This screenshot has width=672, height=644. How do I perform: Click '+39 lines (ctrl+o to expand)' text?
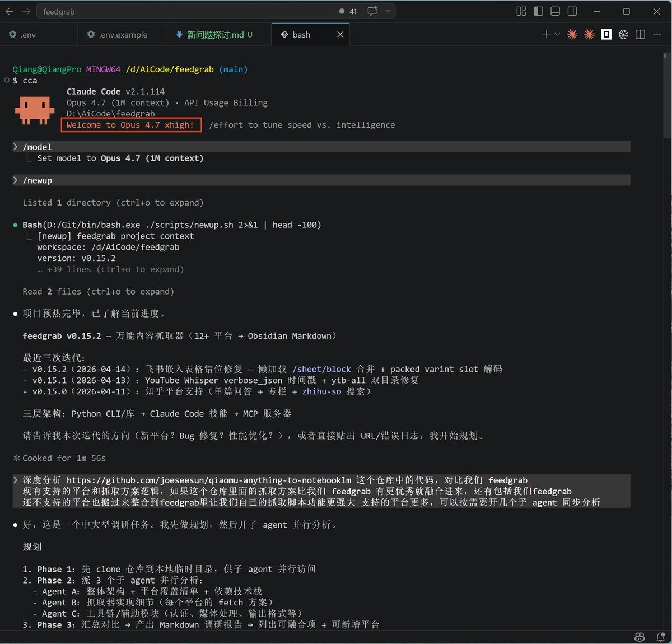coord(115,269)
